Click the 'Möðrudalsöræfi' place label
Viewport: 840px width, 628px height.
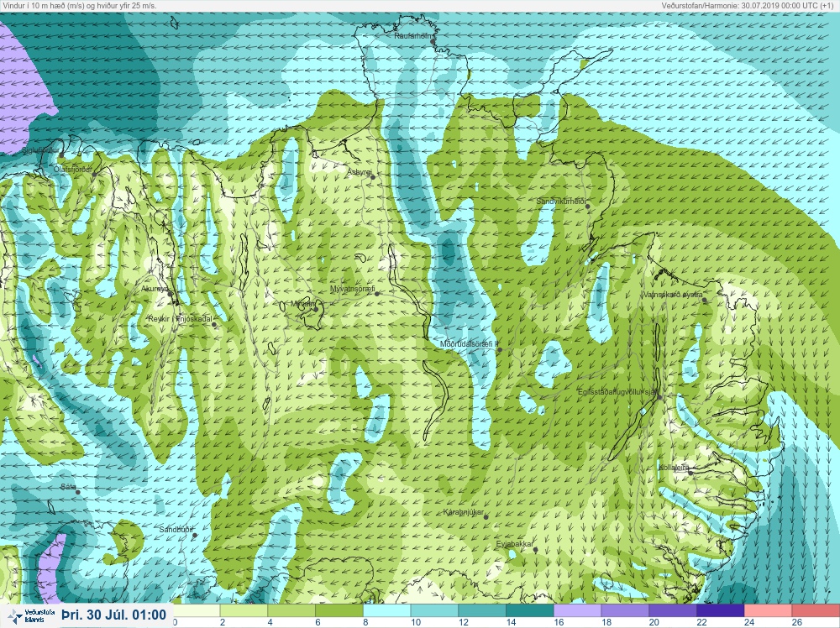coord(469,344)
